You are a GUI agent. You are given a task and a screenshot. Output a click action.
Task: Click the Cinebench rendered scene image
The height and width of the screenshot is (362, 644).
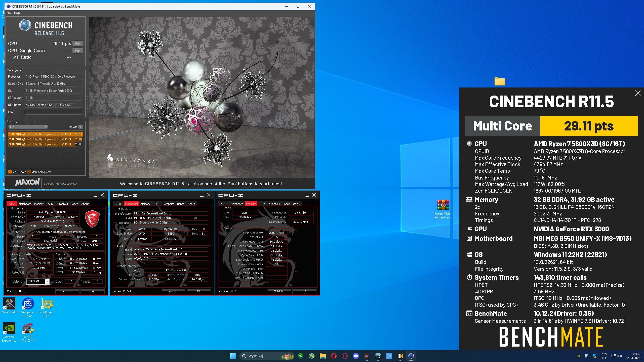tap(202, 97)
